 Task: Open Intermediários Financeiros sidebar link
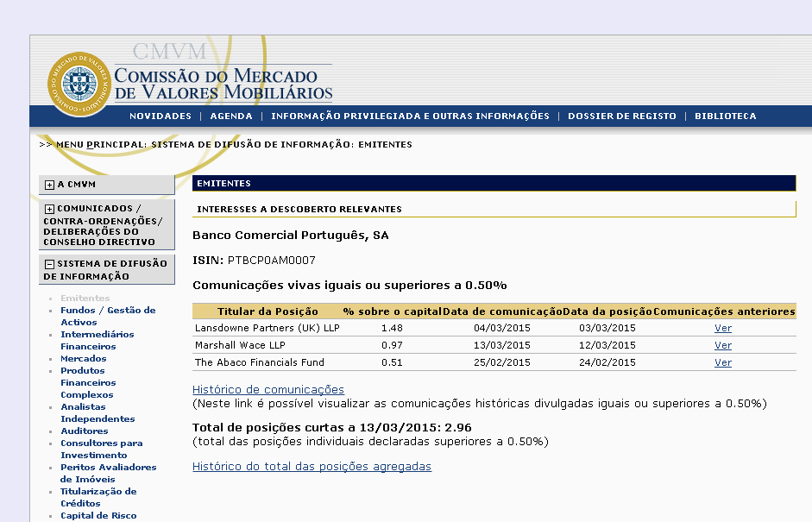(97, 340)
